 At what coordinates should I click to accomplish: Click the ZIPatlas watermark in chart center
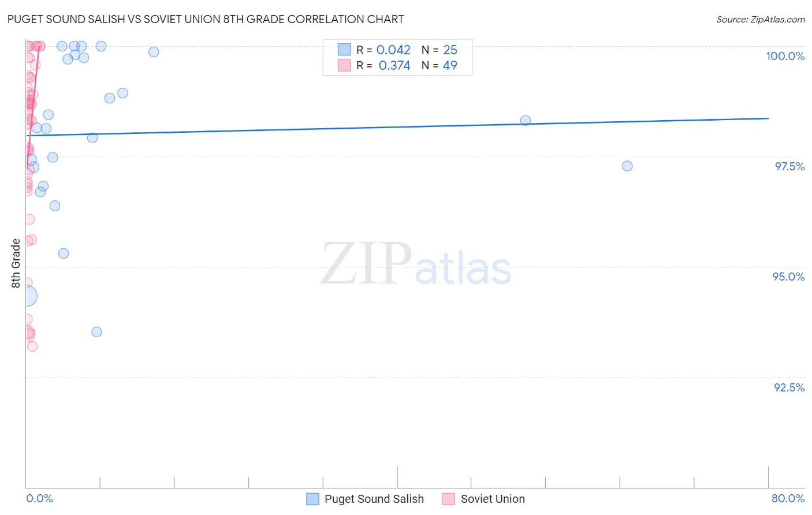coord(416,264)
